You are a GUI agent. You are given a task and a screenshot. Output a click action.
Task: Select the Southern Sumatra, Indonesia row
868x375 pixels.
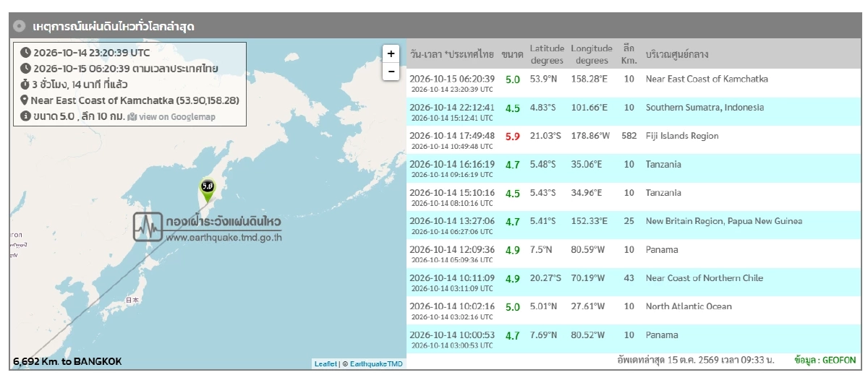click(x=635, y=111)
